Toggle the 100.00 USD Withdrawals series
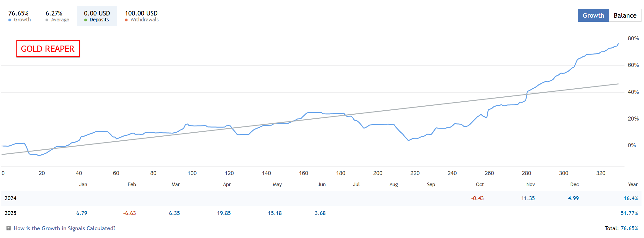The width and height of the screenshot is (644, 238). click(141, 16)
